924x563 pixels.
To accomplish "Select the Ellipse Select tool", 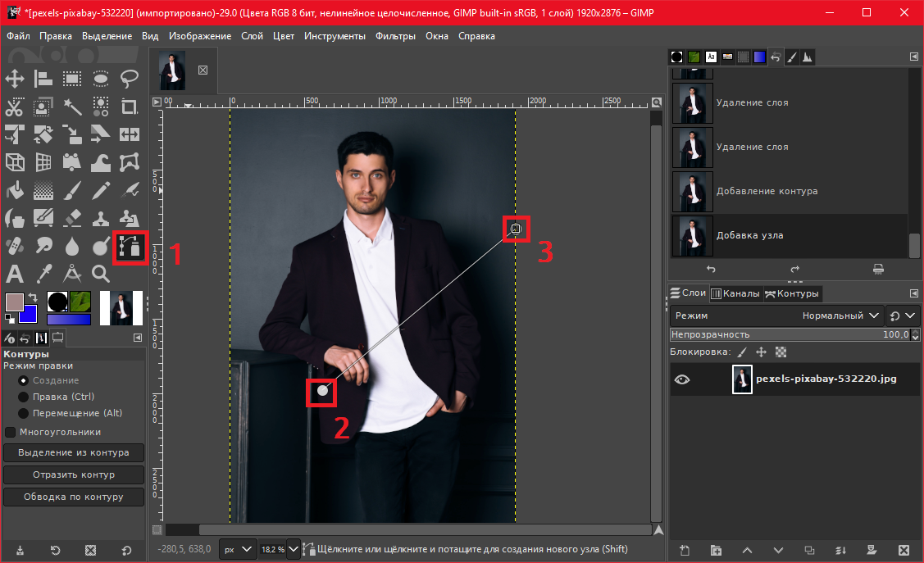I will tap(101, 79).
